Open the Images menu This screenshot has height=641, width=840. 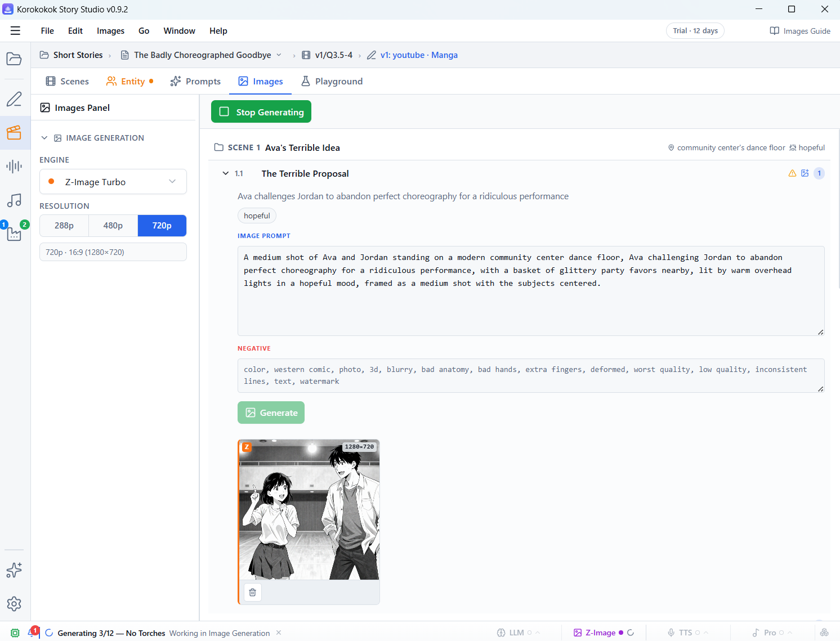(110, 31)
